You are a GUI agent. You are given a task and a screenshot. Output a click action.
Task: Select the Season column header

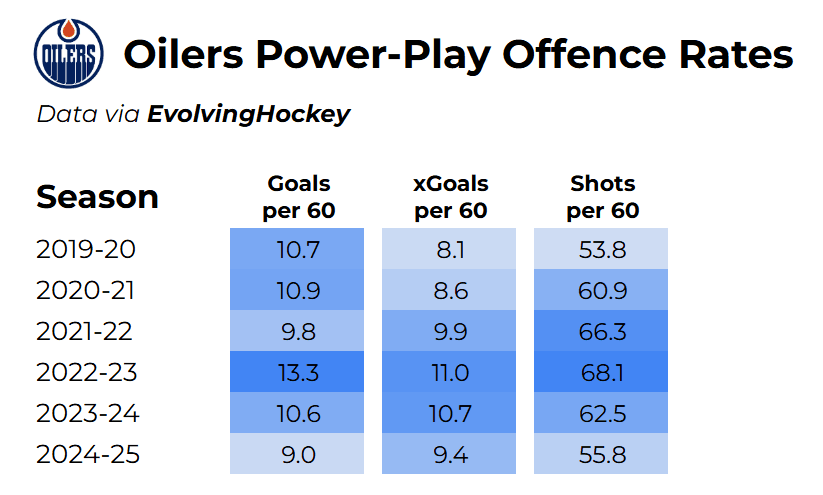point(97,197)
